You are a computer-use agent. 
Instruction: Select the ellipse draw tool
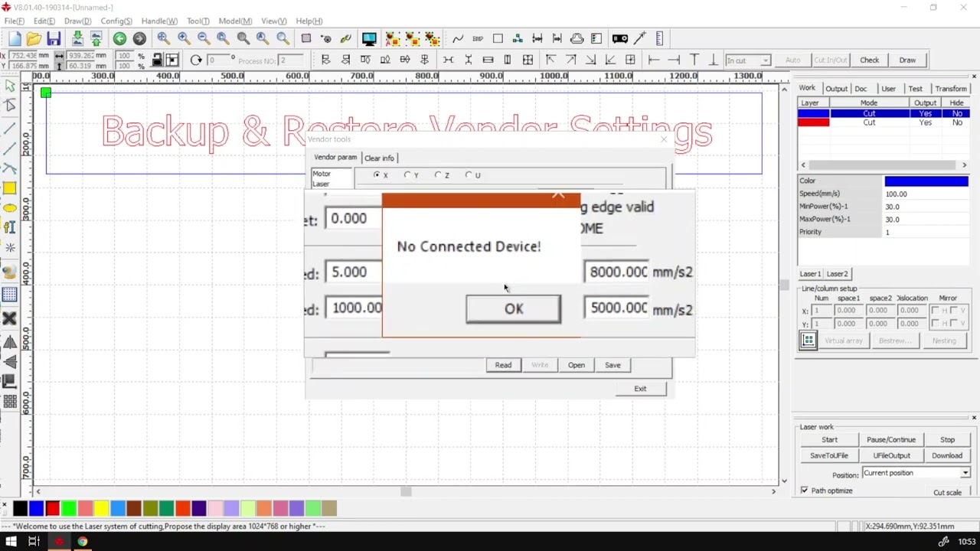pos(9,208)
